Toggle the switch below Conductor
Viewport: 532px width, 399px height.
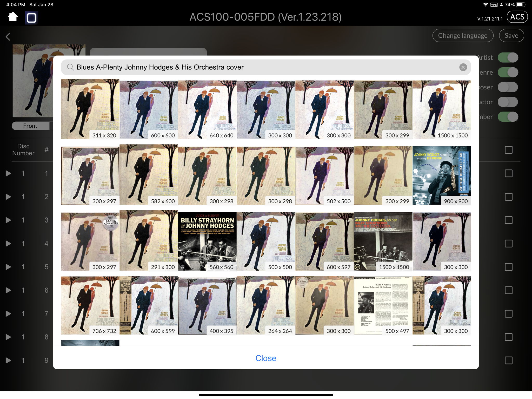tap(508, 117)
